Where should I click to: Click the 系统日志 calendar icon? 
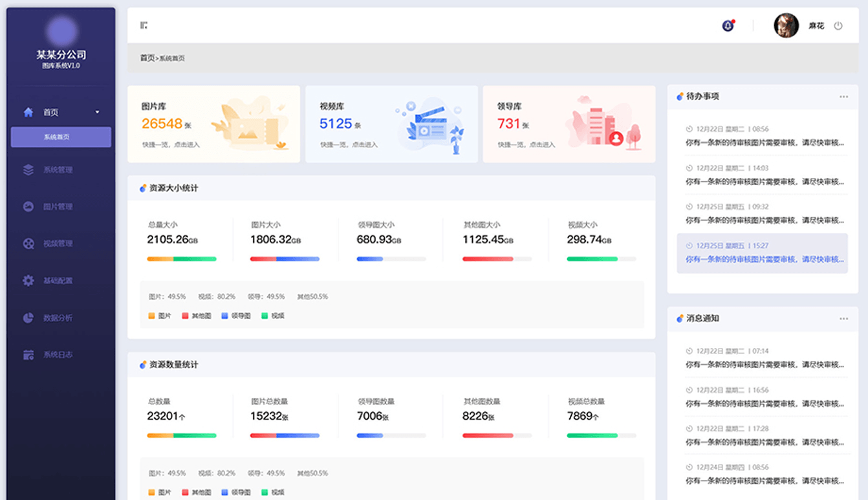tap(28, 354)
